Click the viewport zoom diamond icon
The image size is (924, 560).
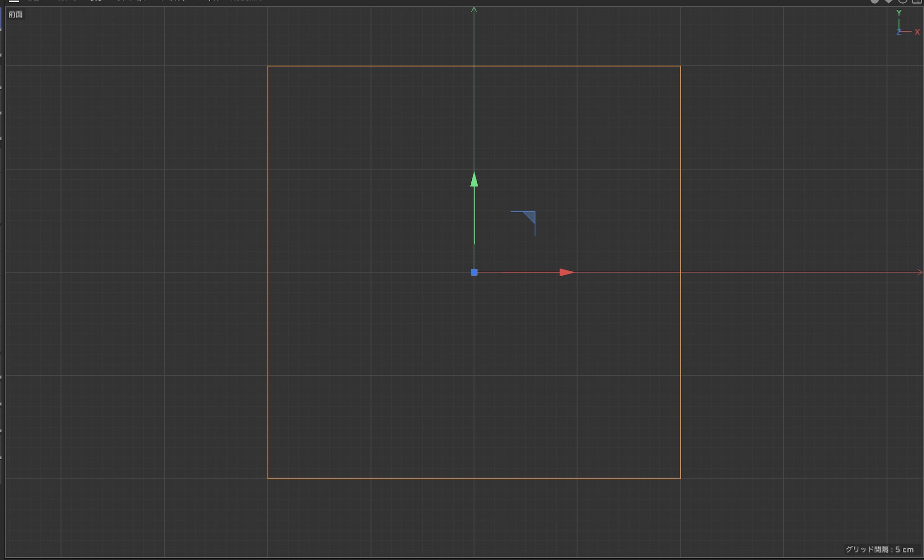888,1
